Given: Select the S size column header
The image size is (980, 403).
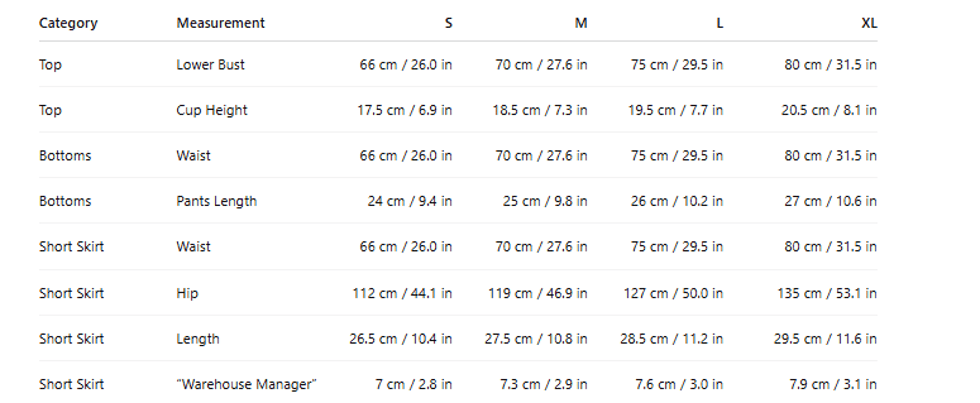Looking at the screenshot, I should click(449, 23).
